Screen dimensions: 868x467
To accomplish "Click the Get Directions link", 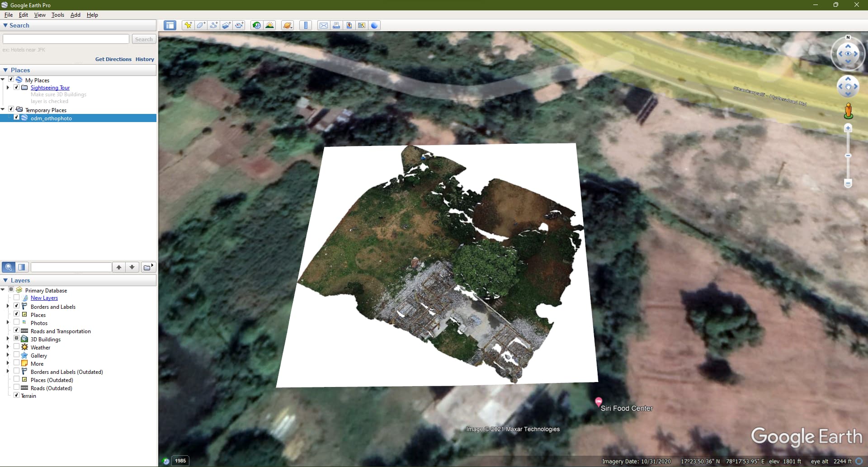I will [113, 59].
